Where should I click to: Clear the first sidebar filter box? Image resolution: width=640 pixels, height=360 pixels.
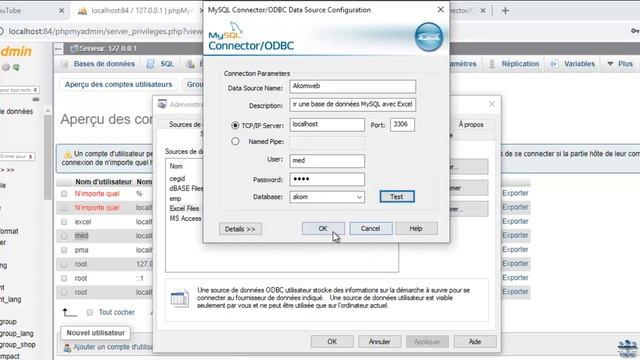[x=36, y=89]
